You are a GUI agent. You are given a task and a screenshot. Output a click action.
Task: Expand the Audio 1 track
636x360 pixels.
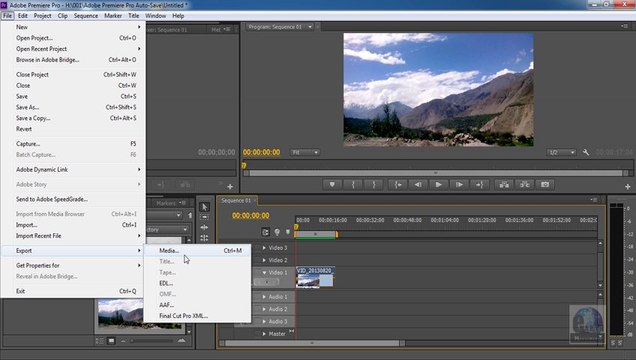(264, 297)
